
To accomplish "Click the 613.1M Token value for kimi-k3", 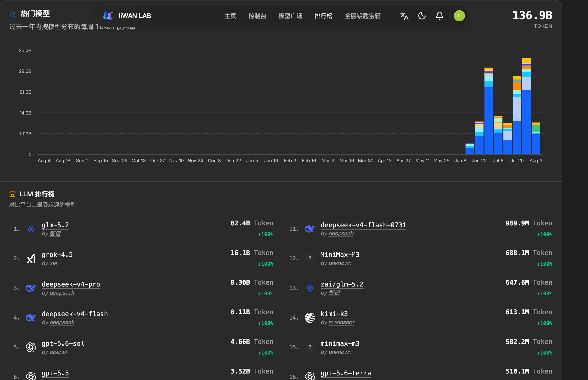I will [x=529, y=312].
